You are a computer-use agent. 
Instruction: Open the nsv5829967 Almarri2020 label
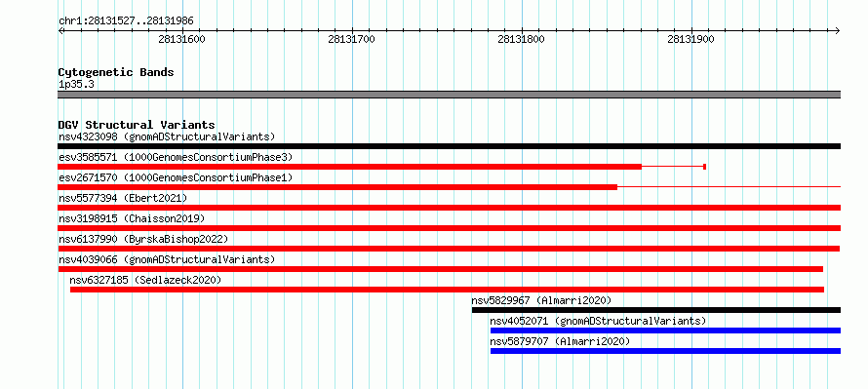541,300
